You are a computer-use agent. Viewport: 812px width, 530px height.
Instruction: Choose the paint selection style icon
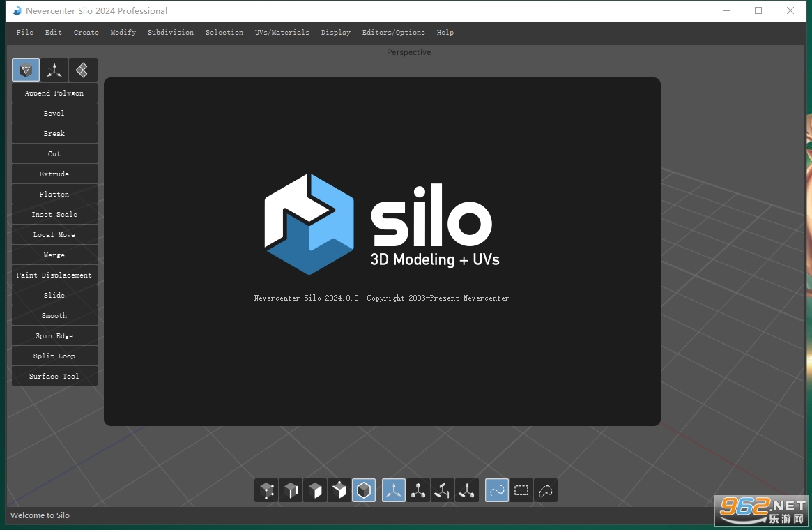pyautogui.click(x=497, y=490)
